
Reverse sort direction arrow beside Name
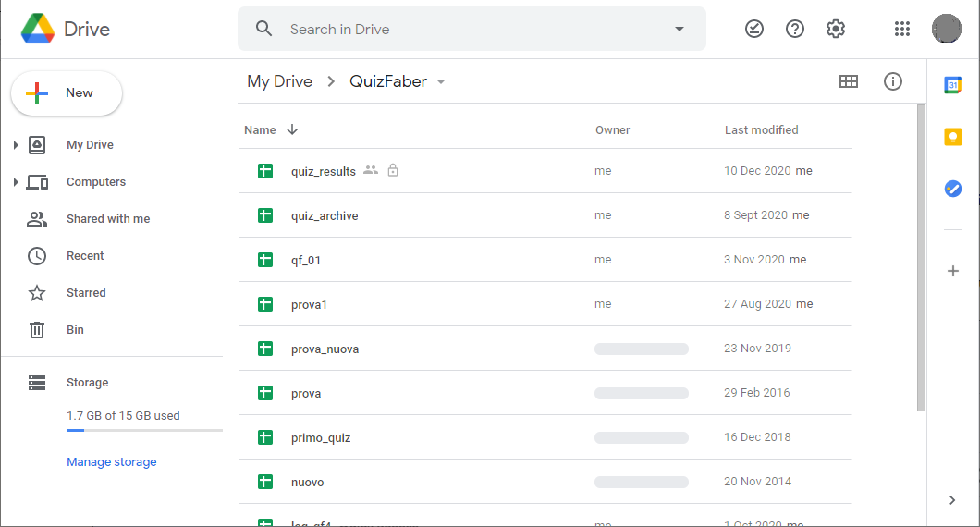click(292, 130)
